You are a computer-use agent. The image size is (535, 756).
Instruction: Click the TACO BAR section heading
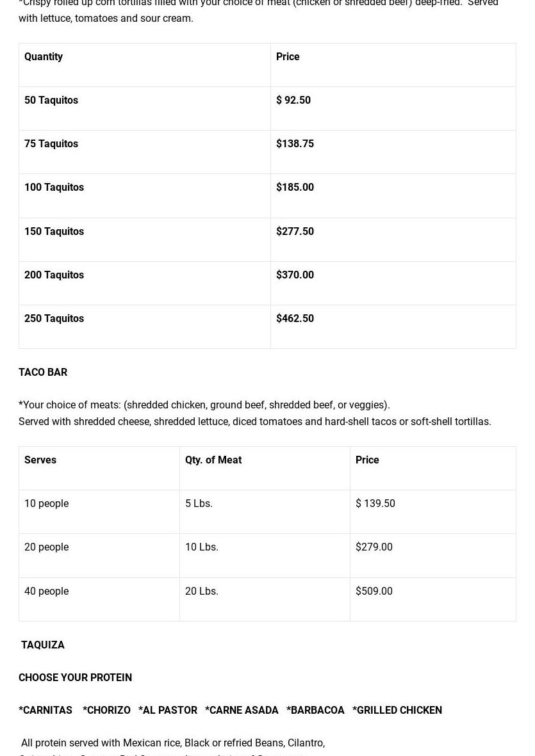click(43, 373)
